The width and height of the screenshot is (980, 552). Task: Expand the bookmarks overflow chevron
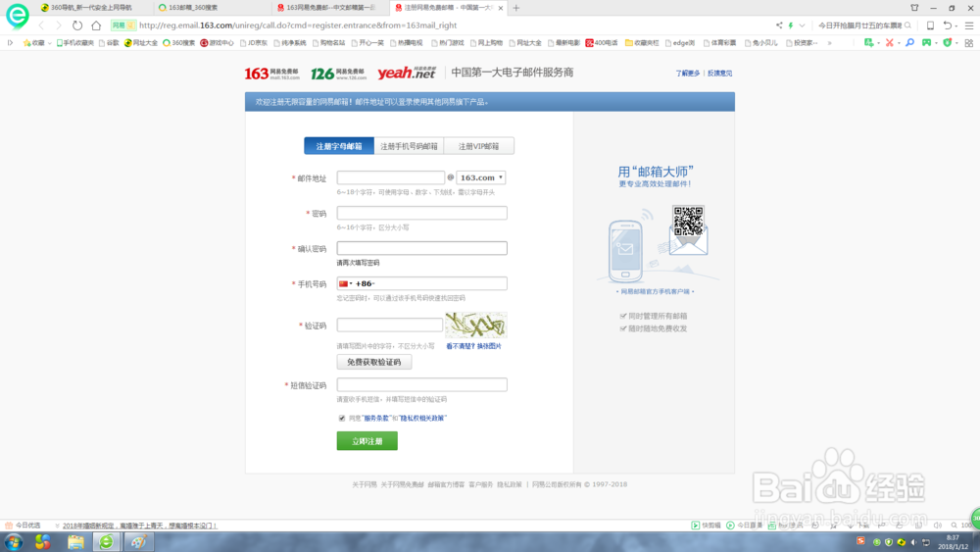(x=829, y=43)
